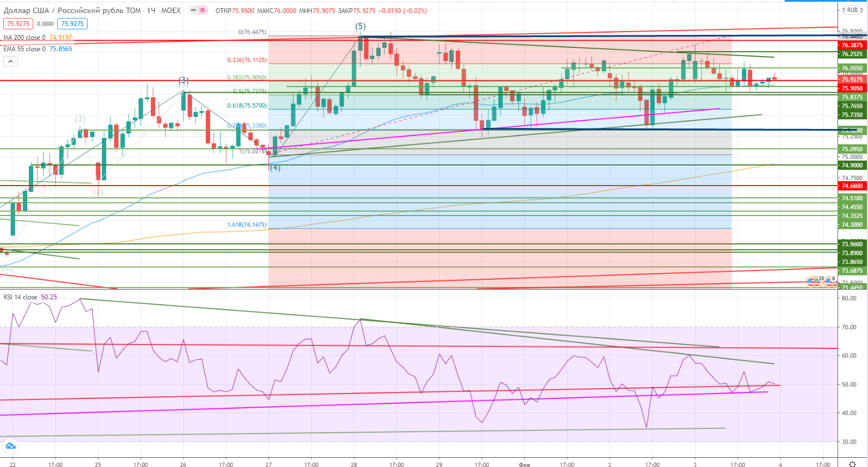The width and height of the screenshot is (868, 467).
Task: Collapse the indicator legend with chevron
Action: pos(10,62)
